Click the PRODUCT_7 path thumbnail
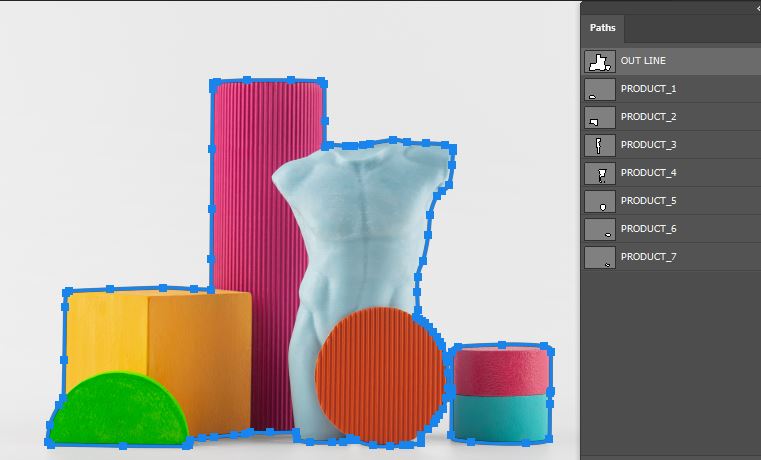Viewport: 761px width, 460px height. tap(600, 258)
